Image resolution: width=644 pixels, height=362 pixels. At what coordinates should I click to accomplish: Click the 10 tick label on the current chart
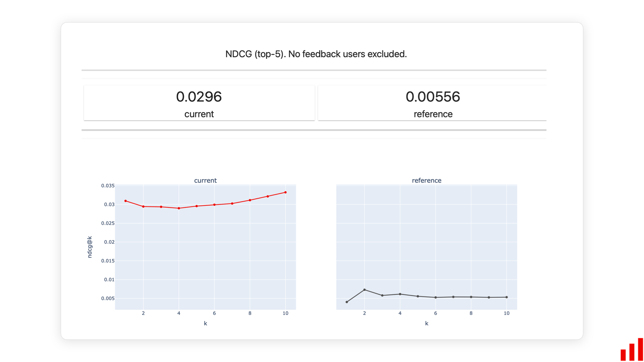[286, 313]
